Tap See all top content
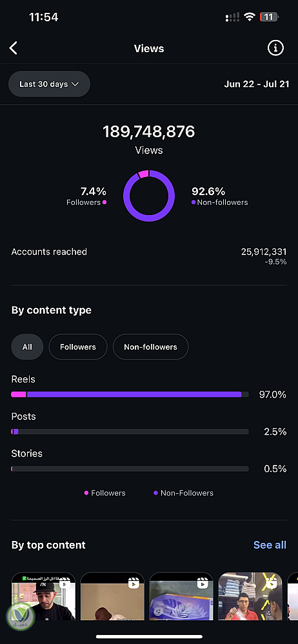This screenshot has width=298, height=644. 270,545
